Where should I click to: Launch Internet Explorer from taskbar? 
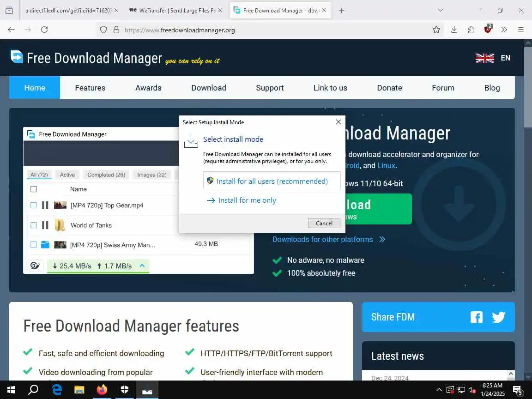(x=57, y=390)
